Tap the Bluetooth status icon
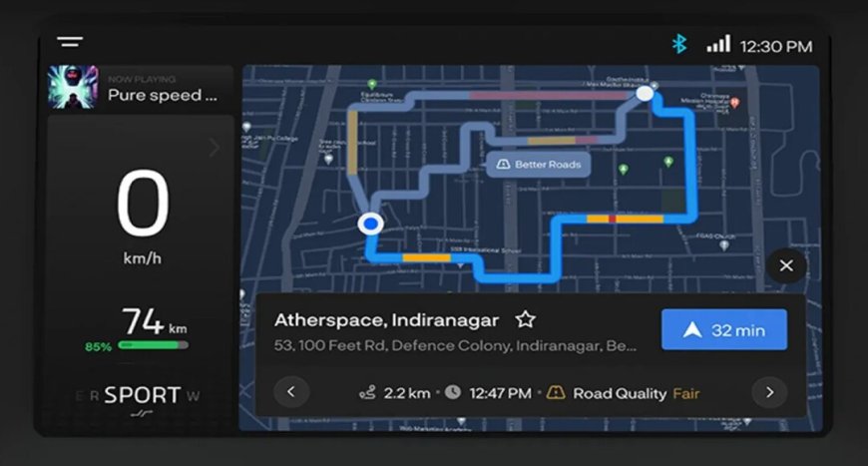 click(679, 45)
